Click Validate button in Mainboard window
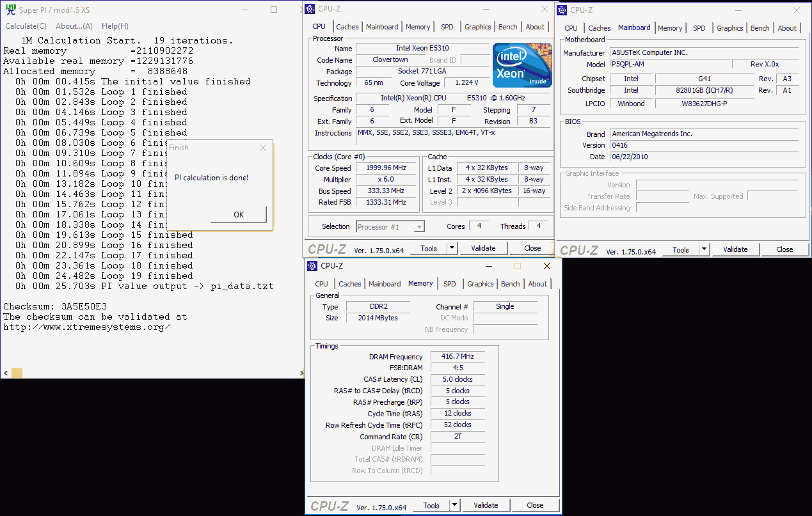Image resolution: width=812 pixels, height=516 pixels. [x=735, y=249]
